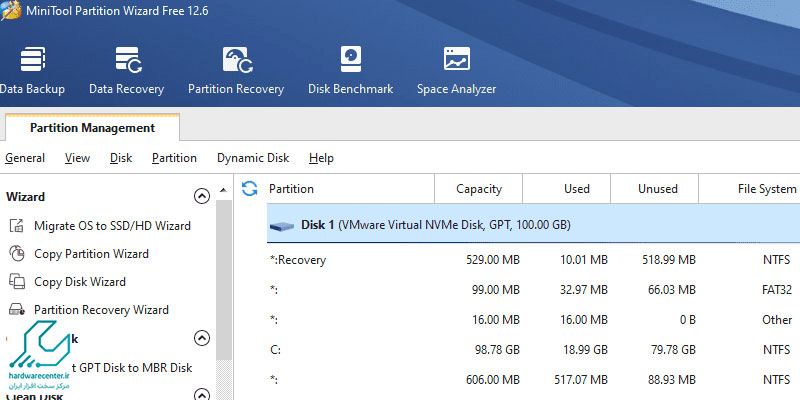
Task: Click the Disk 1 drive icon
Action: [282, 226]
